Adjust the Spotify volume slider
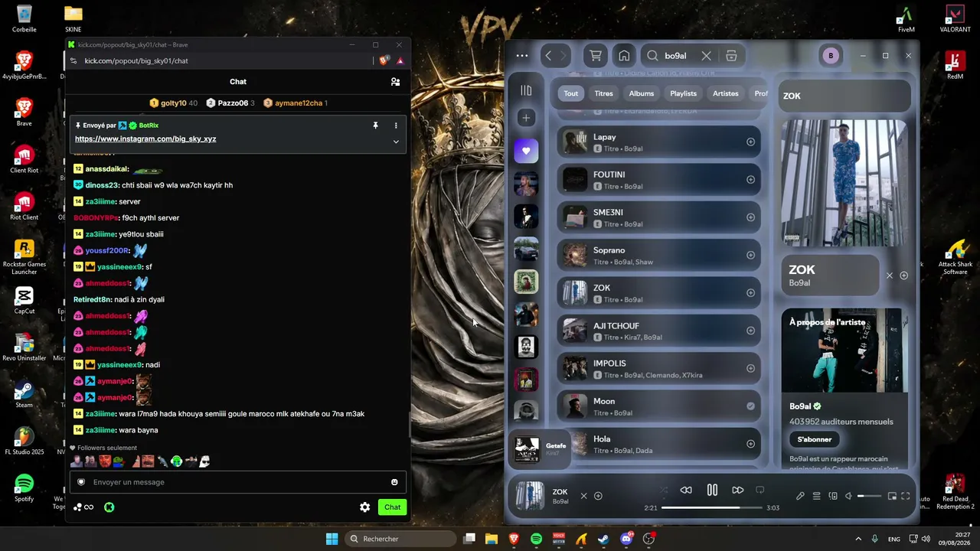 tap(869, 496)
